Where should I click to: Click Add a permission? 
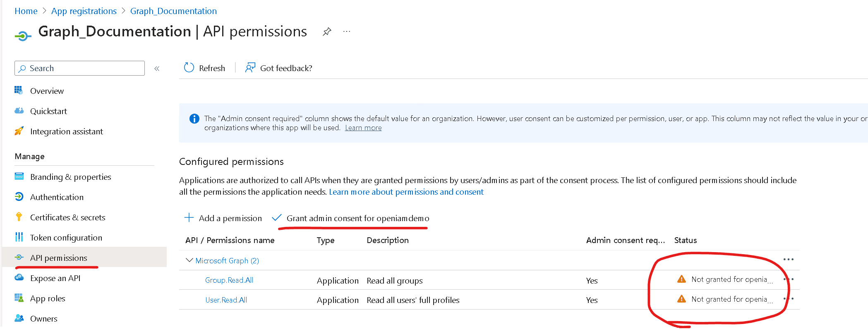pyautogui.click(x=223, y=218)
